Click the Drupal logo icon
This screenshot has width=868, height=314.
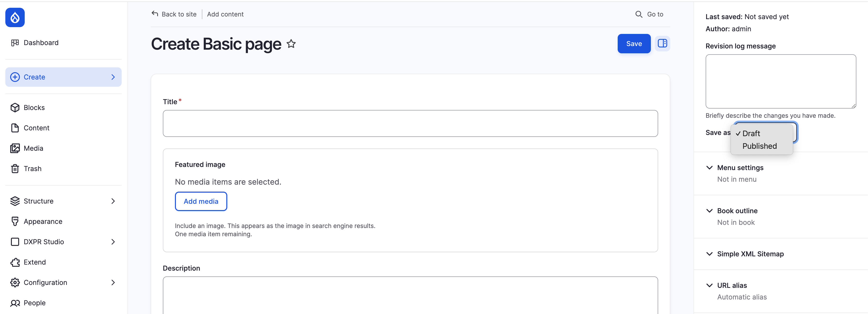pos(15,17)
